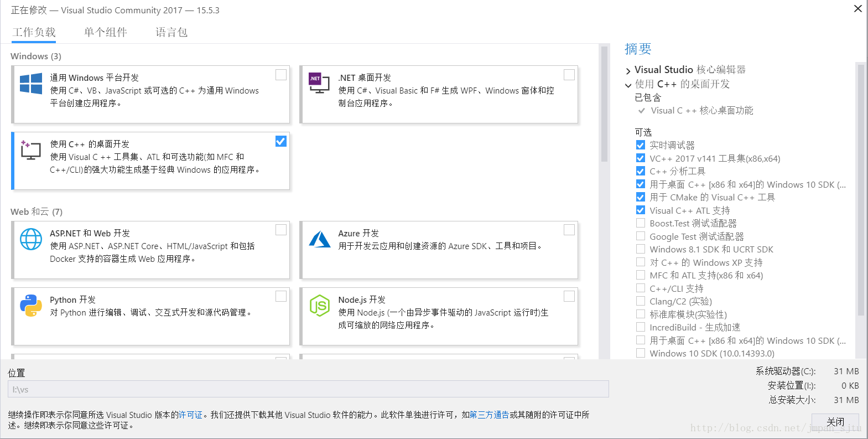The width and height of the screenshot is (868, 439).
Task: Check the Node.js 开发 workload checkbox
Action: [x=569, y=296]
